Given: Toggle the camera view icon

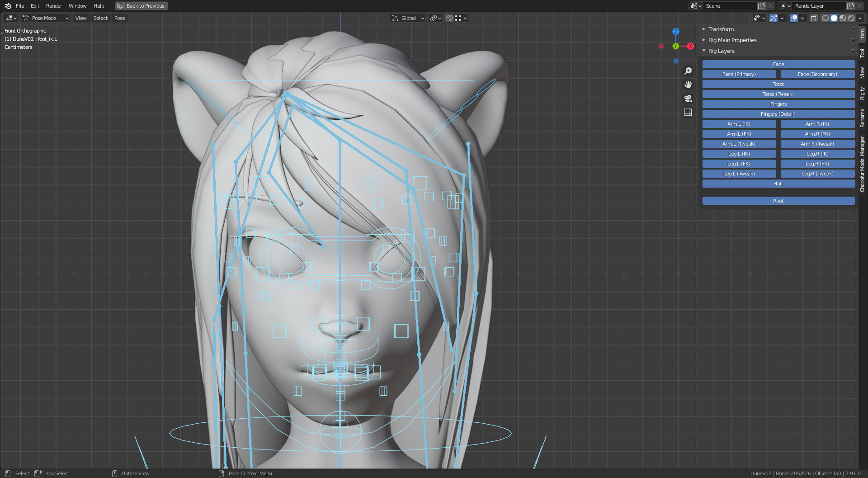Looking at the screenshot, I should [x=688, y=99].
